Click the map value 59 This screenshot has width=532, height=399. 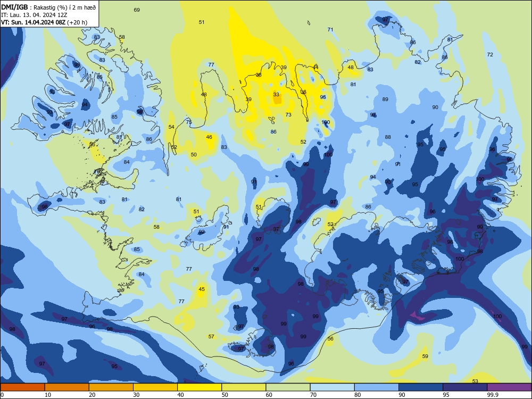pyautogui.click(x=425, y=356)
